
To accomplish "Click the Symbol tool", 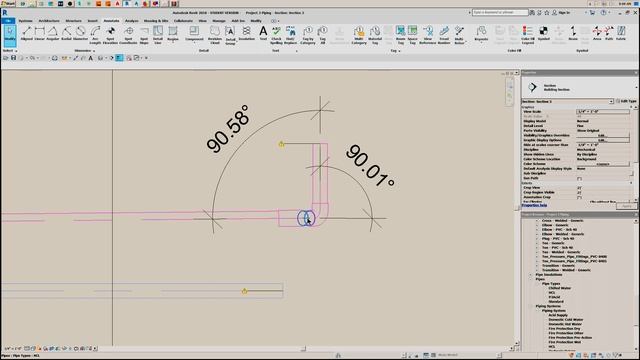I will pyautogui.click(x=544, y=33).
